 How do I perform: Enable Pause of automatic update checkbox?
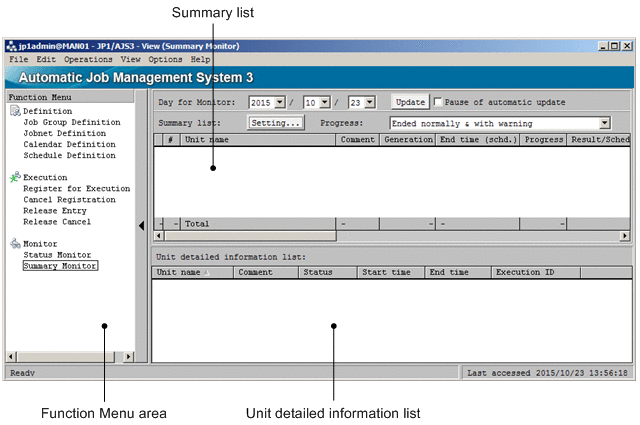pos(437,102)
